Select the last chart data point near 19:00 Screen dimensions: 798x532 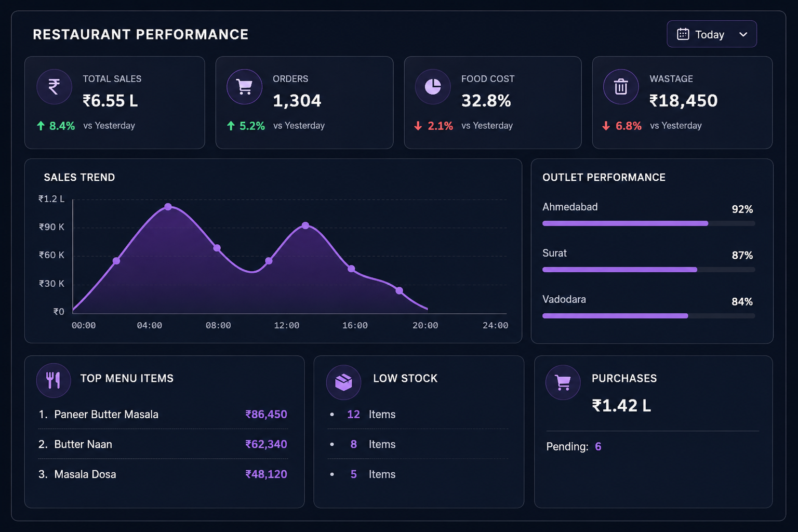[399, 291]
